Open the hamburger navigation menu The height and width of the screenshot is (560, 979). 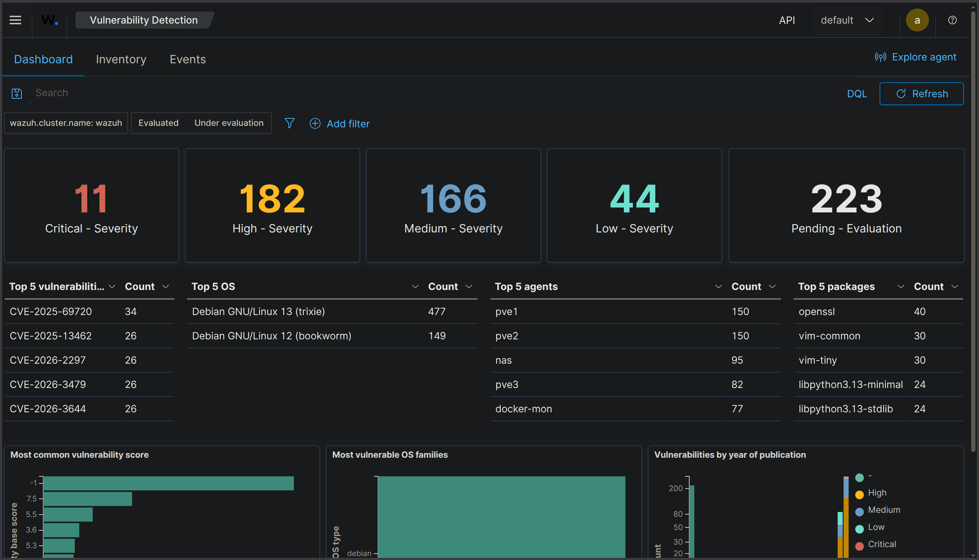point(15,20)
